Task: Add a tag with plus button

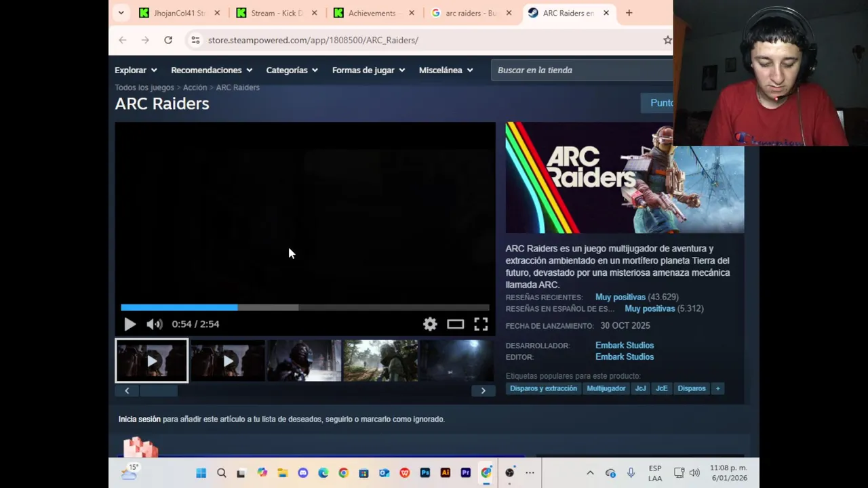Action: [717, 388]
